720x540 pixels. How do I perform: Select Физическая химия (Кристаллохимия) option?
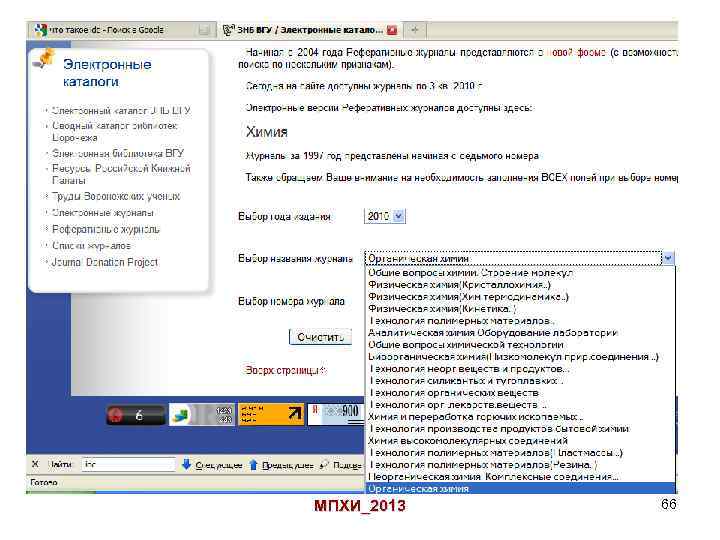coord(520,285)
